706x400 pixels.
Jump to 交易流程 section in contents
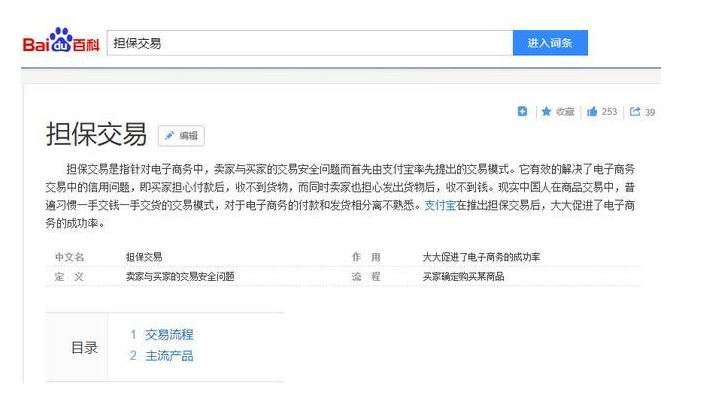169,335
